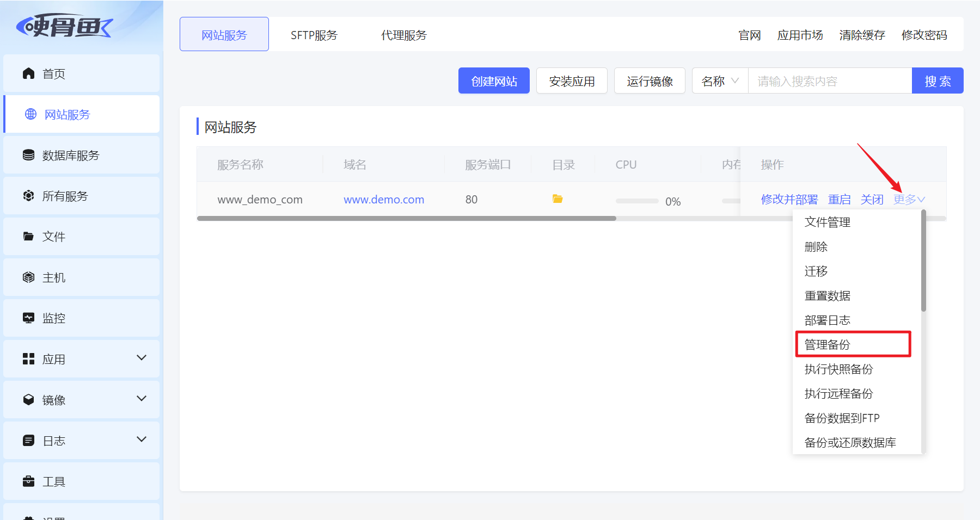This screenshot has width=980, height=520.
Task: Click the 服务端口 column header
Action: point(488,165)
